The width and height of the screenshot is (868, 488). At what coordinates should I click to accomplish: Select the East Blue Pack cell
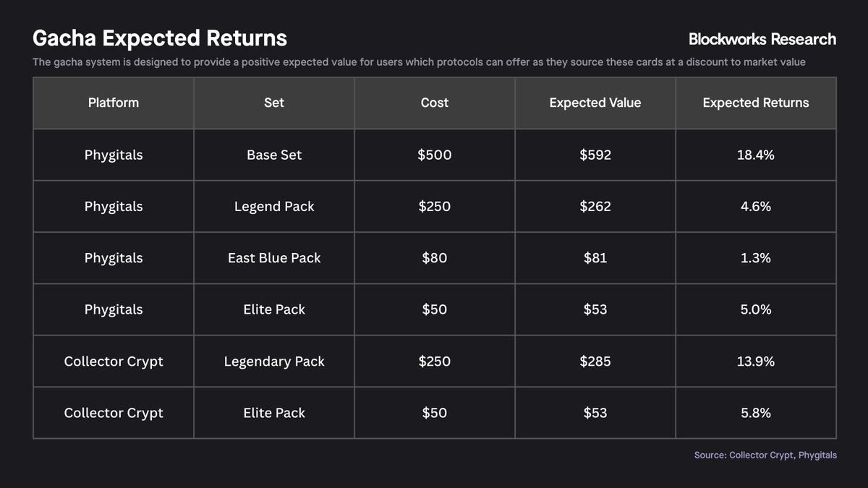[274, 258]
